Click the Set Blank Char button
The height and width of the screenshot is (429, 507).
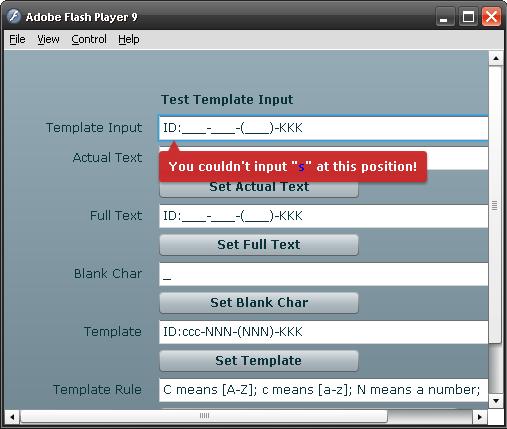[259, 303]
